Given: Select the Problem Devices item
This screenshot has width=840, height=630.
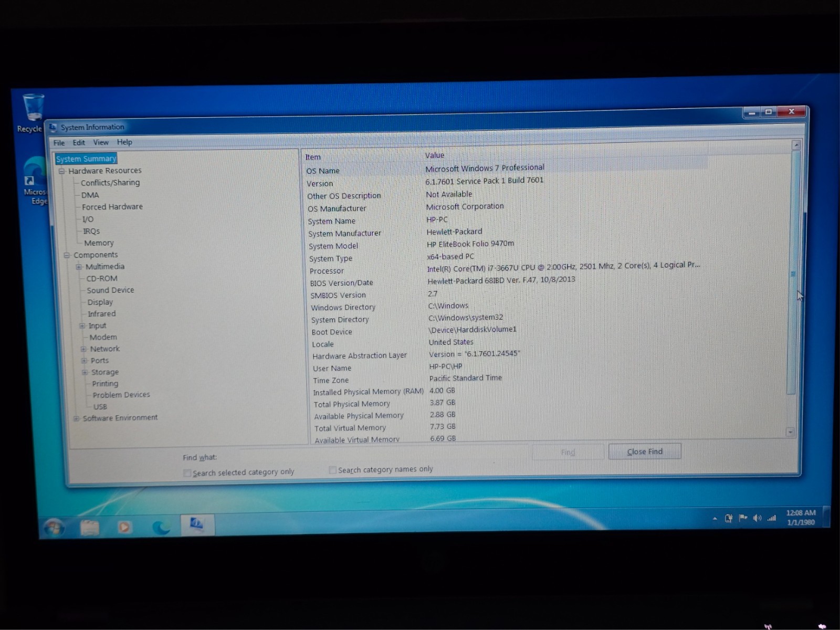Looking at the screenshot, I should [x=121, y=395].
